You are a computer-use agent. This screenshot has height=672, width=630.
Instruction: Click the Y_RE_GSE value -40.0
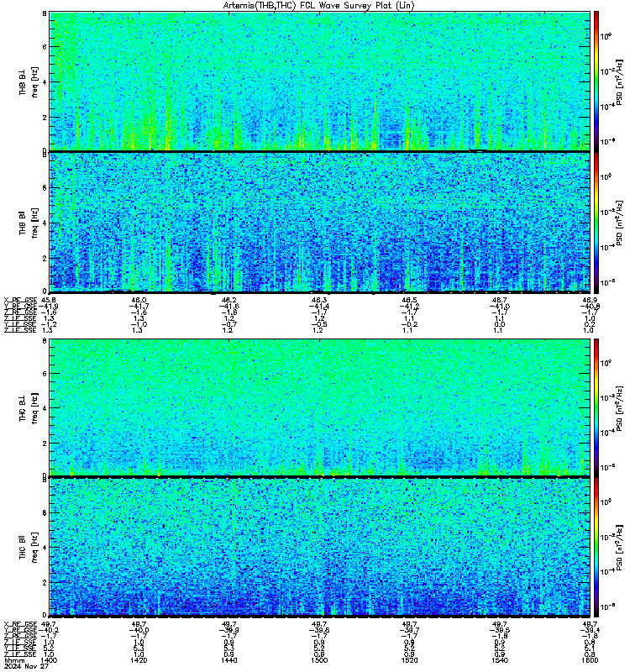tap(139, 631)
